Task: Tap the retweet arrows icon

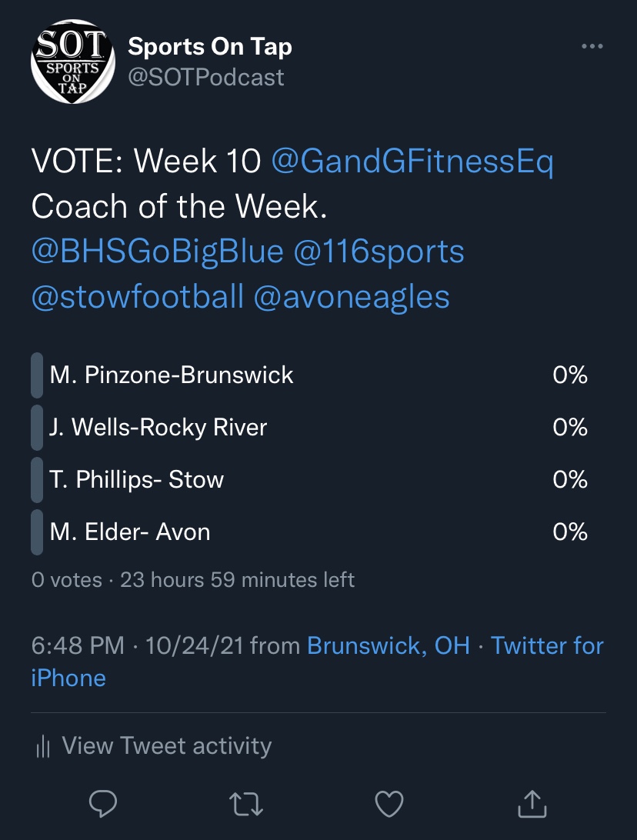Action: tap(246, 804)
